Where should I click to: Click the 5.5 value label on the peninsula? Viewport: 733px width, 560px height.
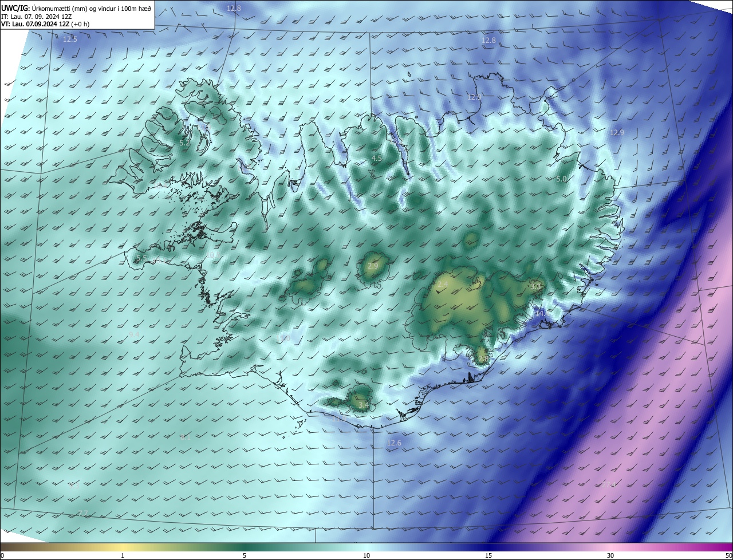141,259
